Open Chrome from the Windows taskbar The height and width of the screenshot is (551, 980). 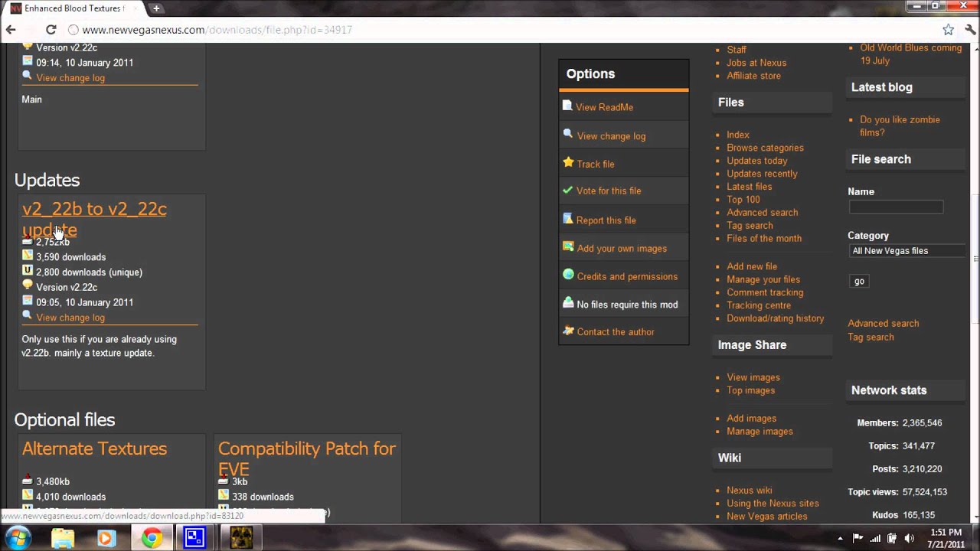pos(151,538)
